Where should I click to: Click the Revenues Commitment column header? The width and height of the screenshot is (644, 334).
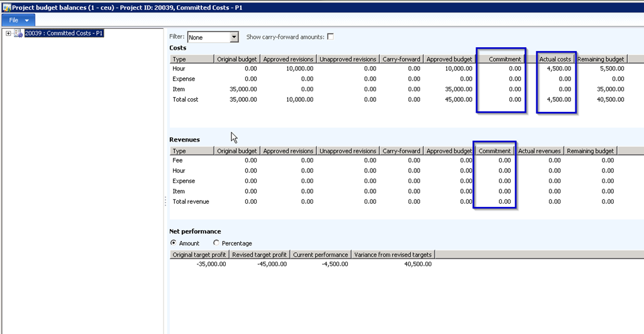pos(494,151)
